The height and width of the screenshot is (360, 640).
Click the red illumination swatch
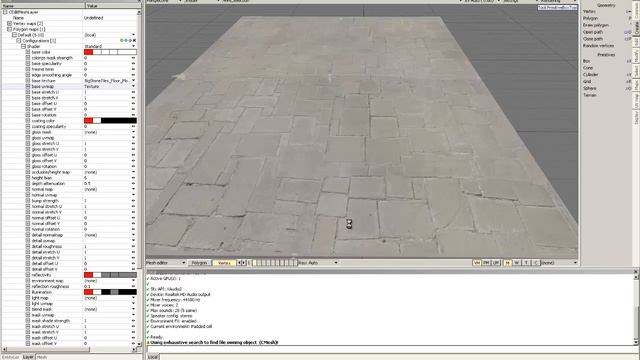88,292
